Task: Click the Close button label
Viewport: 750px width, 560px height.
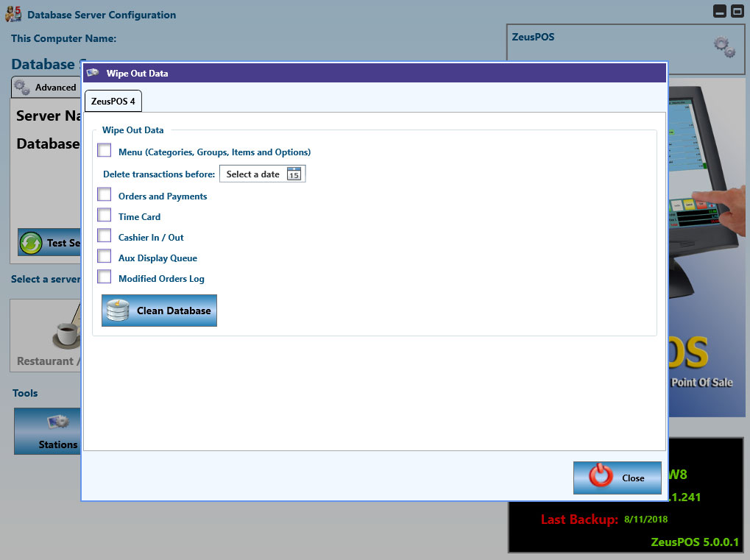Action: pyautogui.click(x=633, y=478)
